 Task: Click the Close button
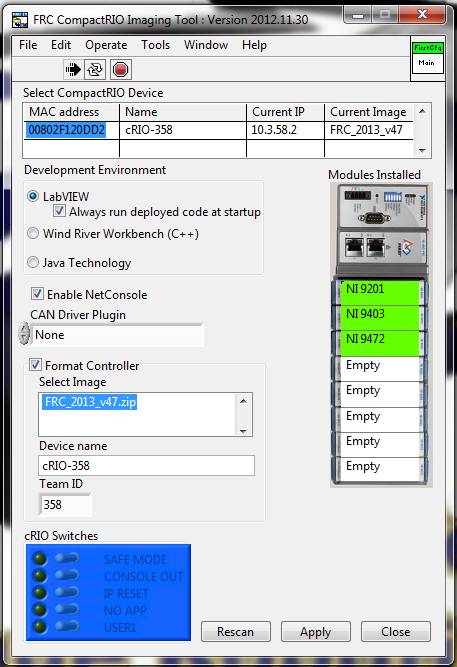[395, 631]
